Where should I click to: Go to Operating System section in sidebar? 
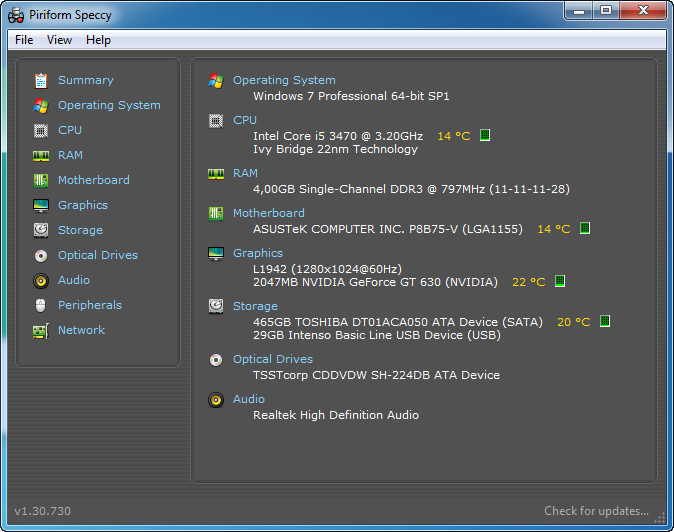point(109,105)
